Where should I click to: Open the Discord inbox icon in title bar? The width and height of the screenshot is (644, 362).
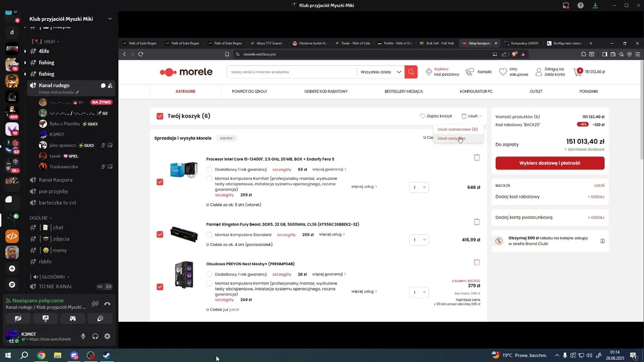pos(566,5)
